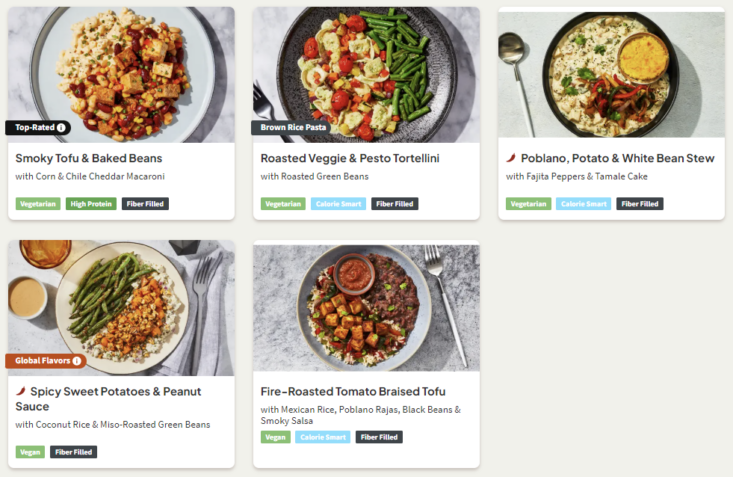Open the Smoky Tofu & Baked Beans photo
The height and width of the screenshot is (477, 733).
(121, 70)
